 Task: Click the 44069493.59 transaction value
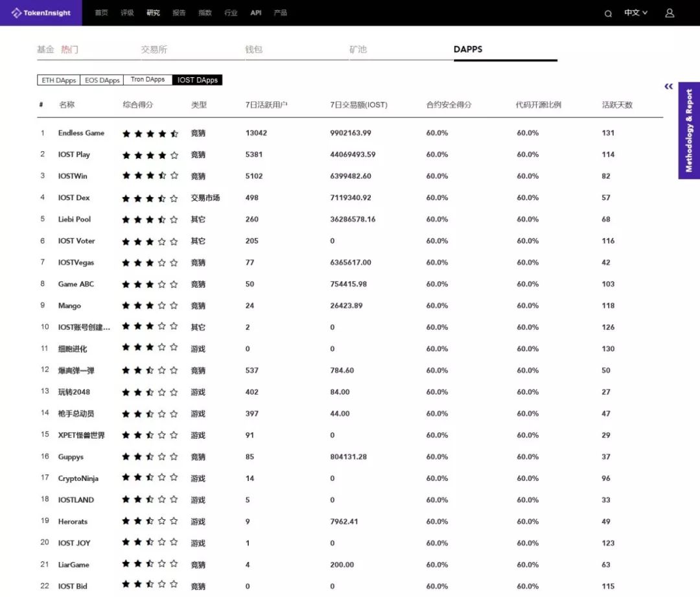(353, 154)
